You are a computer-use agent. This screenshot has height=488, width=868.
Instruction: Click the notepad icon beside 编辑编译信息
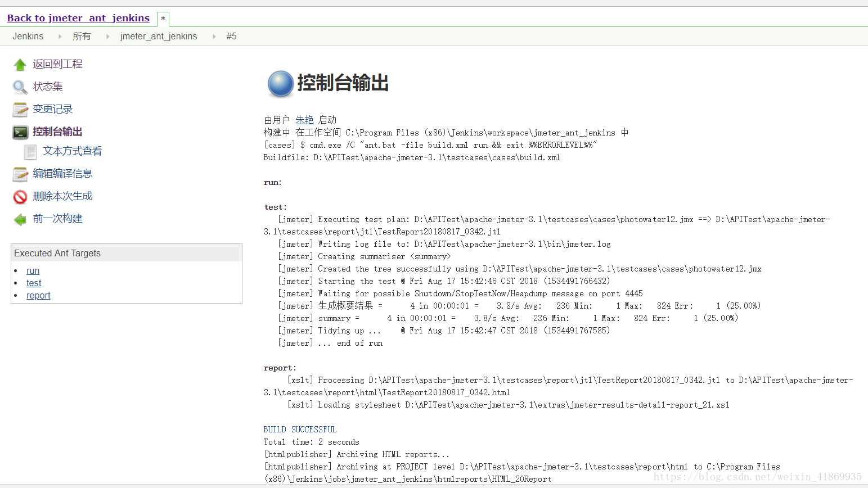pos(20,174)
